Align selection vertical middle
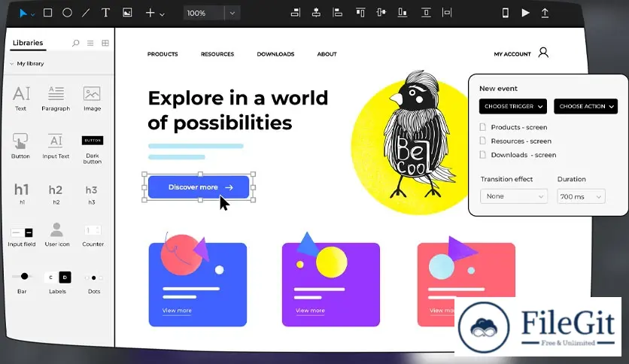Viewport: 629px width, 364px height. [x=381, y=13]
